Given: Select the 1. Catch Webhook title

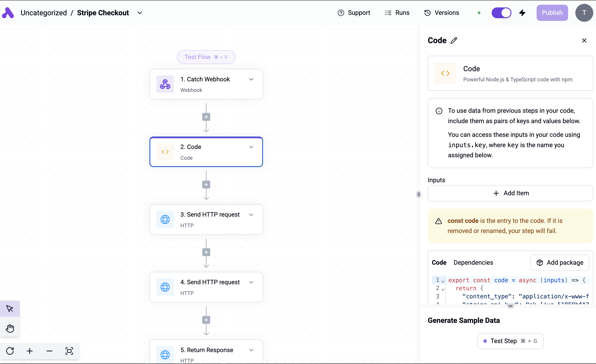Looking at the screenshot, I should 205,79.
